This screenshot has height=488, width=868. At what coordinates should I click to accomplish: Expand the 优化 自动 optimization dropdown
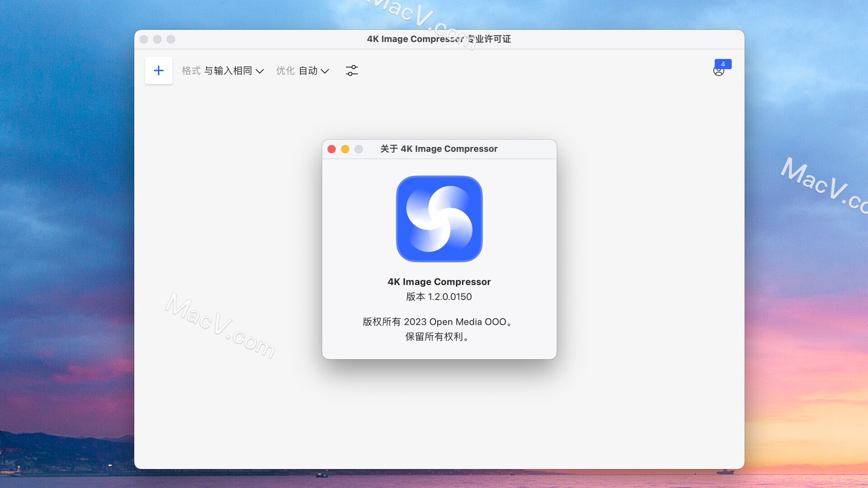pos(302,71)
